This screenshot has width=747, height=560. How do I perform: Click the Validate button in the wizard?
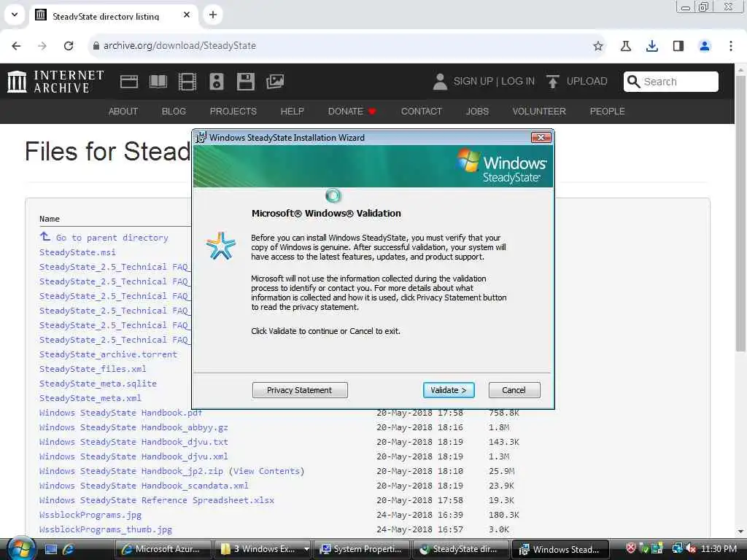coord(449,390)
